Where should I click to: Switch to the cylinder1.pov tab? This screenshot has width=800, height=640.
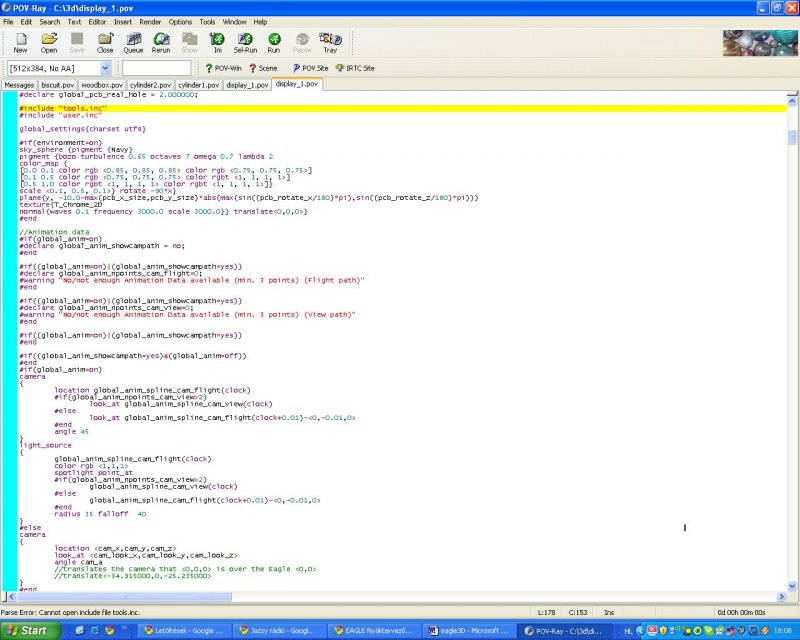198,85
